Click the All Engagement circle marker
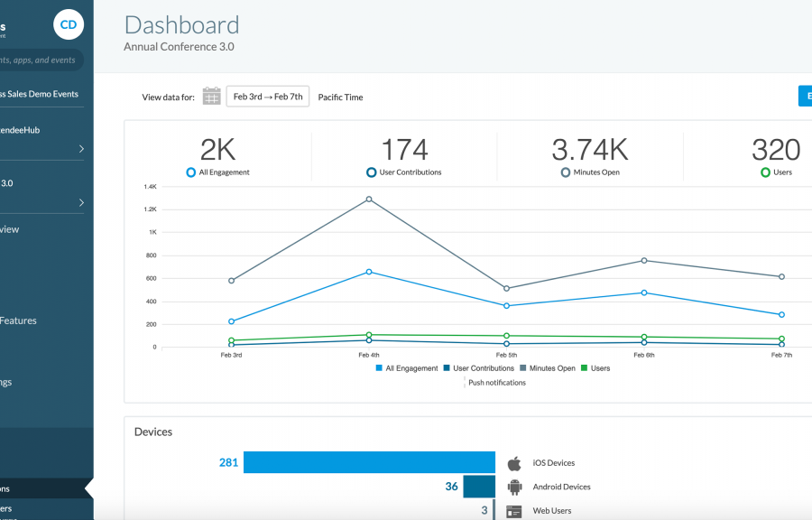This screenshot has width=812, height=520. [x=190, y=172]
